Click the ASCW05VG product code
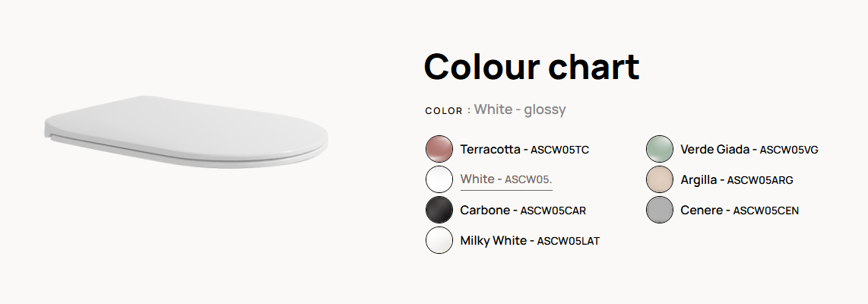The image size is (868, 304). [x=789, y=150]
